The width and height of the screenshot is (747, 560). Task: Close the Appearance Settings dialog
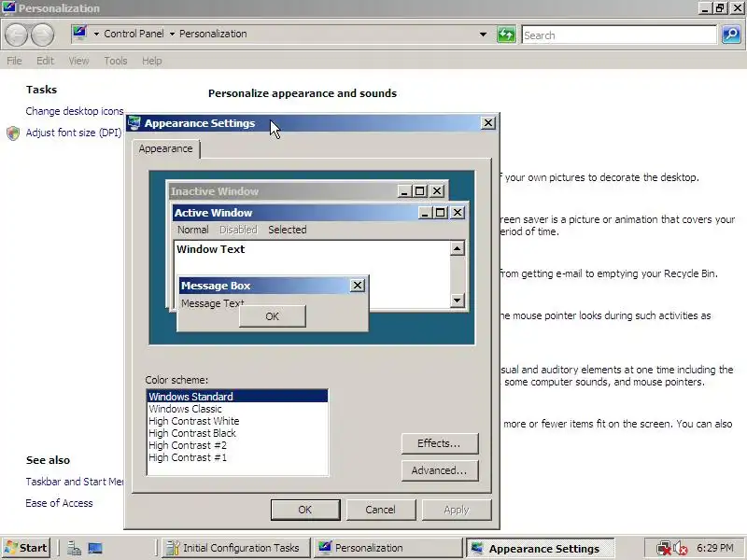pyautogui.click(x=487, y=123)
